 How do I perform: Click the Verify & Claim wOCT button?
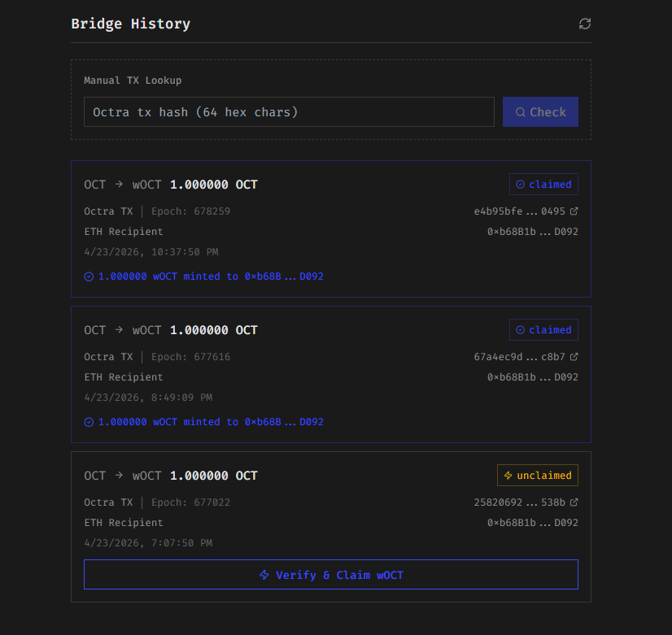(x=331, y=575)
